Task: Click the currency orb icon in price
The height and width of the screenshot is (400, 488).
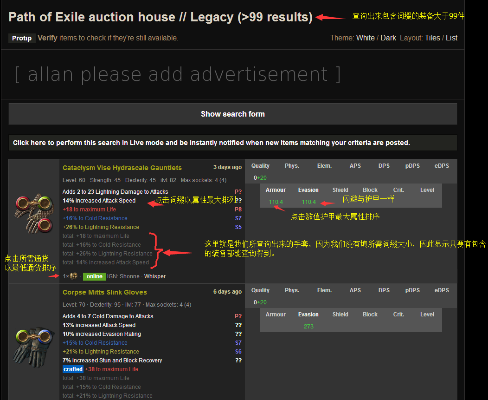Action: 74,276
